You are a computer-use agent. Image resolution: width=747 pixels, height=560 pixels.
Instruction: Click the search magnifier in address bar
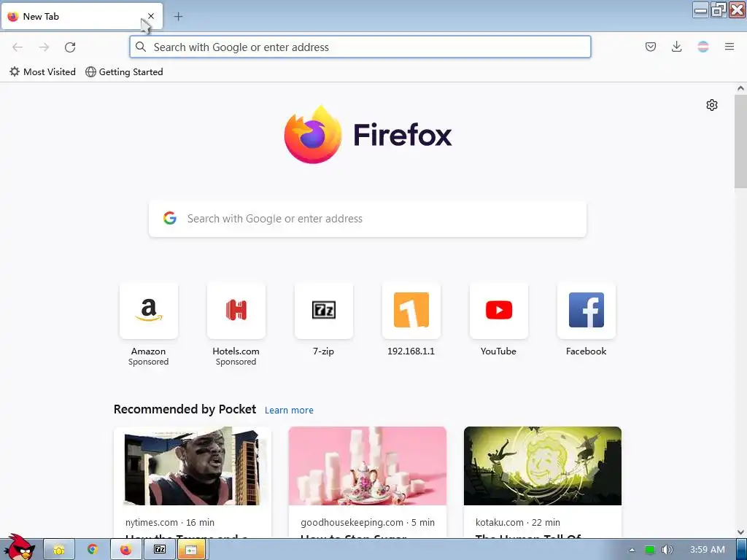(x=141, y=47)
